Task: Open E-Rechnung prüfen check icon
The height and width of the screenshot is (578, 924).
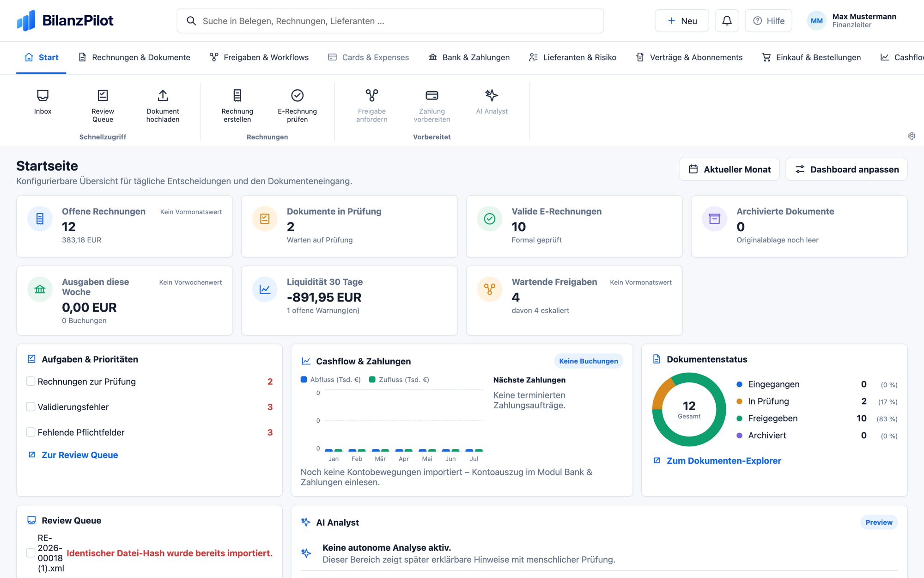Action: coord(297,96)
